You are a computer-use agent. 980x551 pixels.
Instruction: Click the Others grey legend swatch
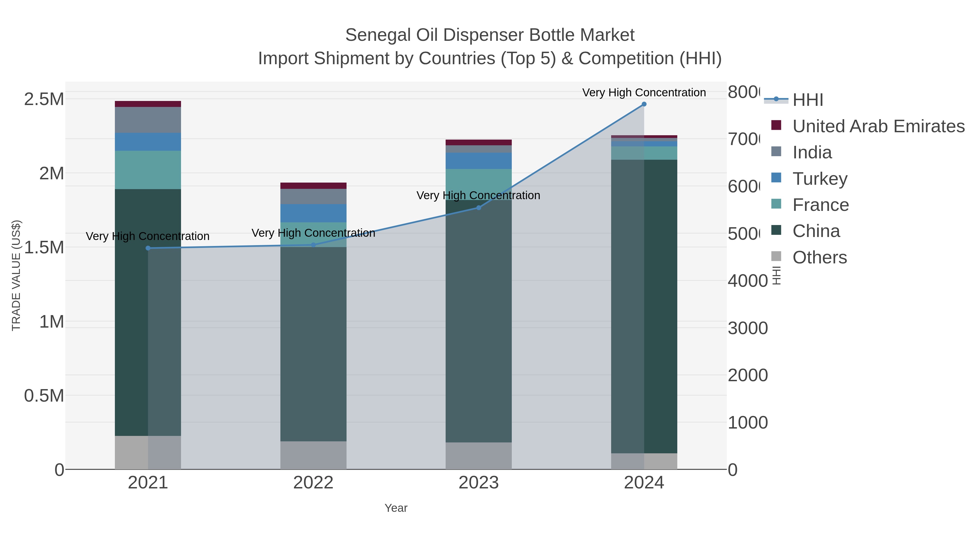pos(776,256)
